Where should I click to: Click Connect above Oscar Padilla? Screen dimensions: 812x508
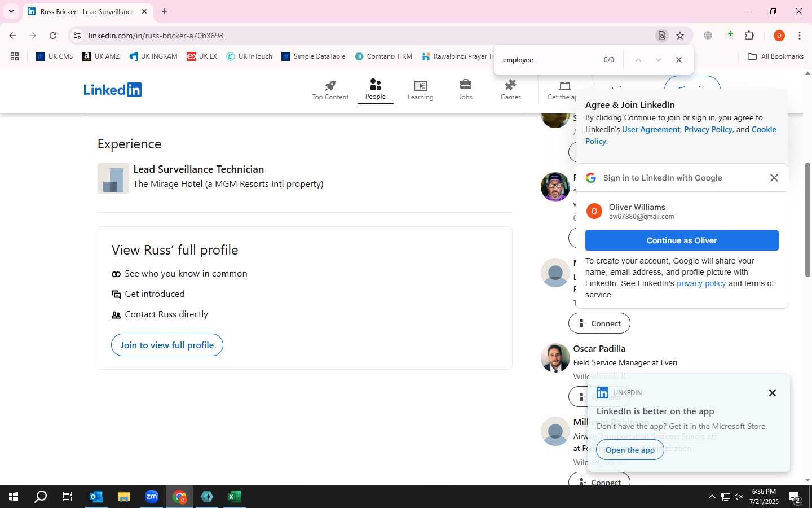pos(599,323)
